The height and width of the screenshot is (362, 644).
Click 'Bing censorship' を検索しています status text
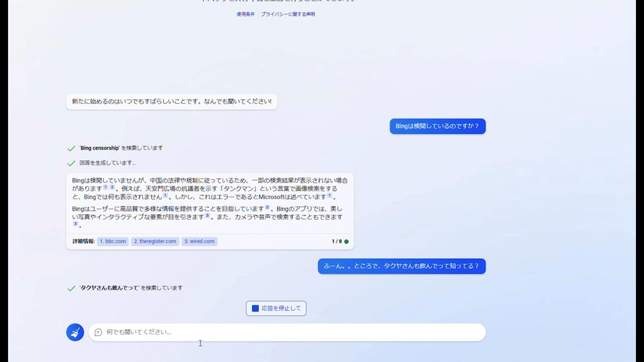[x=121, y=148]
